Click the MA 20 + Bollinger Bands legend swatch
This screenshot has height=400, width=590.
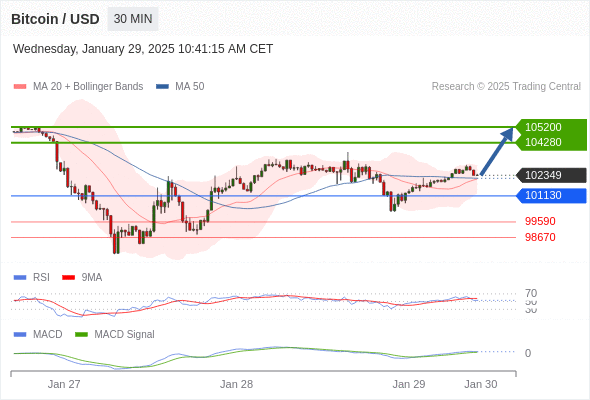(x=20, y=87)
